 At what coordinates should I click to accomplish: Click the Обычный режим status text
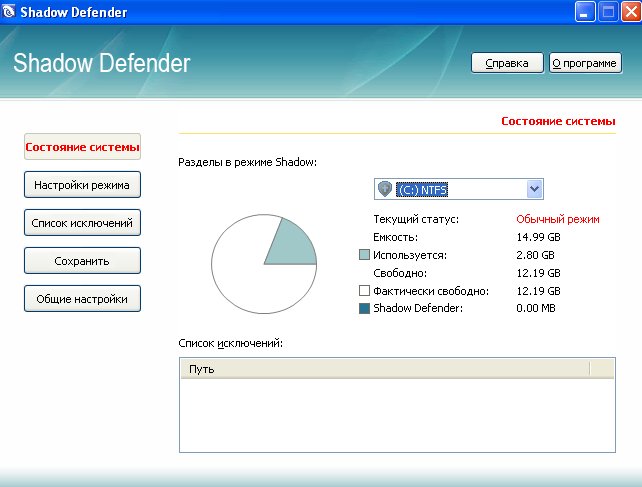558,219
